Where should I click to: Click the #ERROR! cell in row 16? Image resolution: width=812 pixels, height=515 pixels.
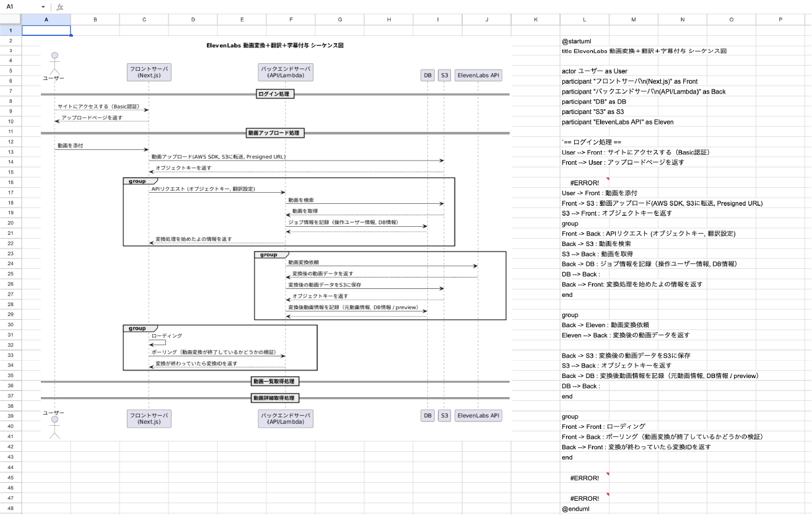(x=584, y=183)
